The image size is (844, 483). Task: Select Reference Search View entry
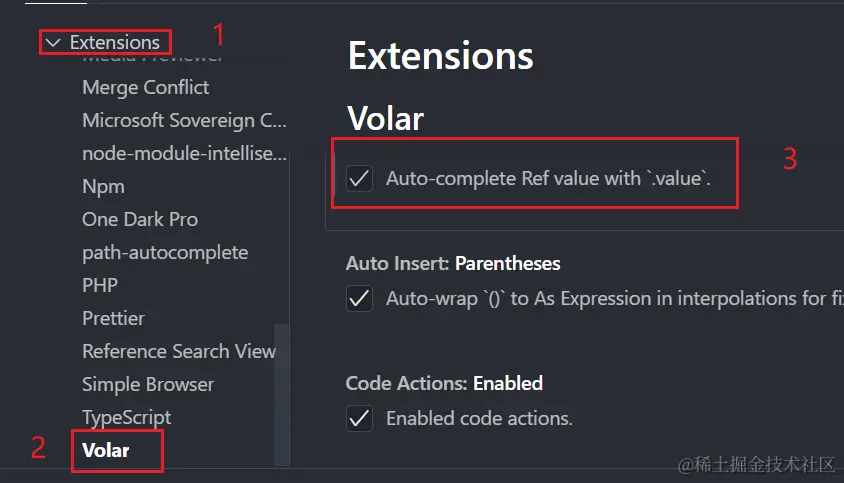point(179,351)
